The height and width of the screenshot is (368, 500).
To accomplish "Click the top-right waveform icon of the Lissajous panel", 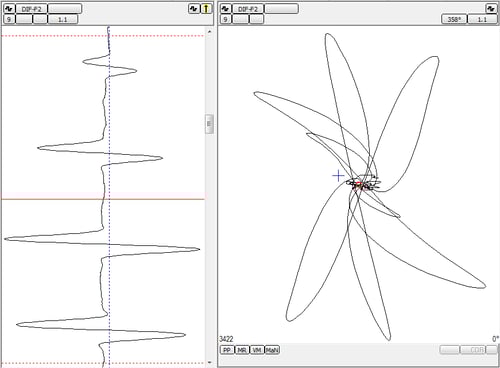I will pyautogui.click(x=491, y=9).
